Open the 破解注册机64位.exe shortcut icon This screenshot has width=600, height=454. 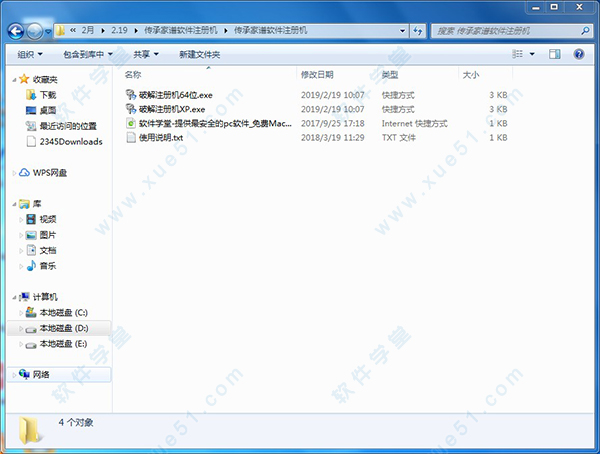(131, 95)
